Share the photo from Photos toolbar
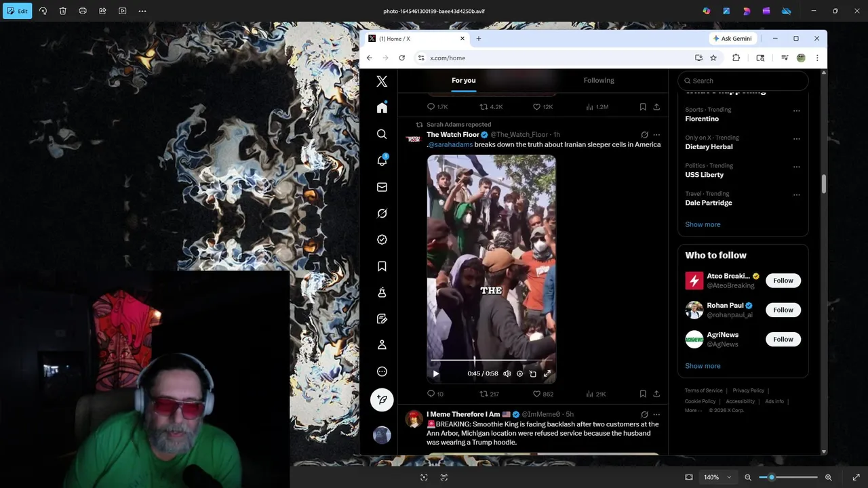This screenshot has height=488, width=868. (x=102, y=11)
